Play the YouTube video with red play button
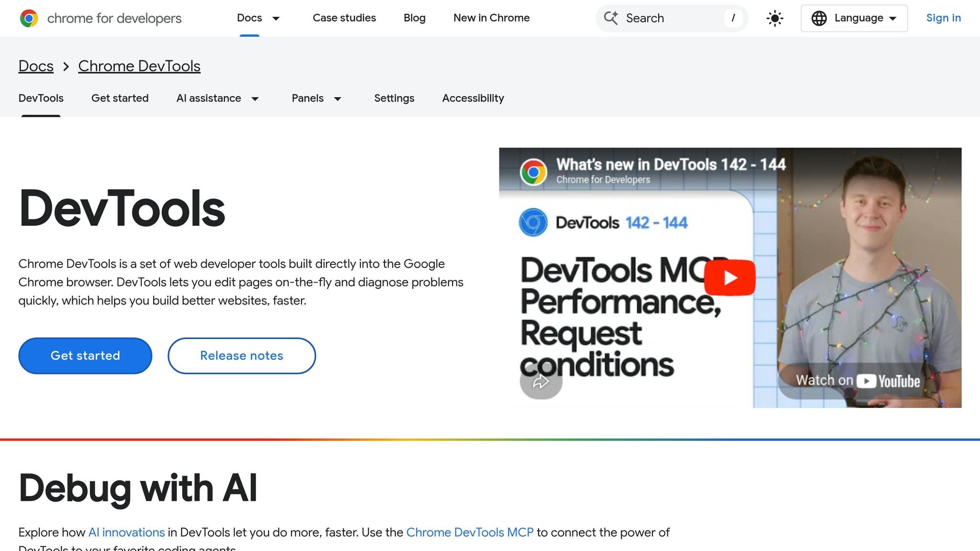 coord(730,277)
